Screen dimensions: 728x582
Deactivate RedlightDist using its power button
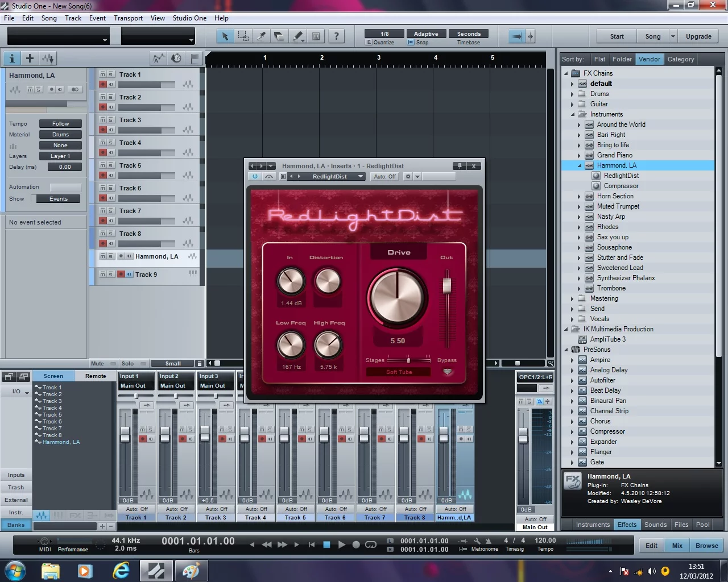click(255, 177)
